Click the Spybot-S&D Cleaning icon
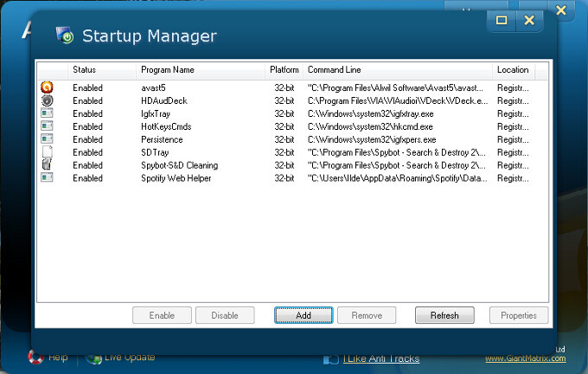Viewport: 588px width, 374px height. [47, 165]
